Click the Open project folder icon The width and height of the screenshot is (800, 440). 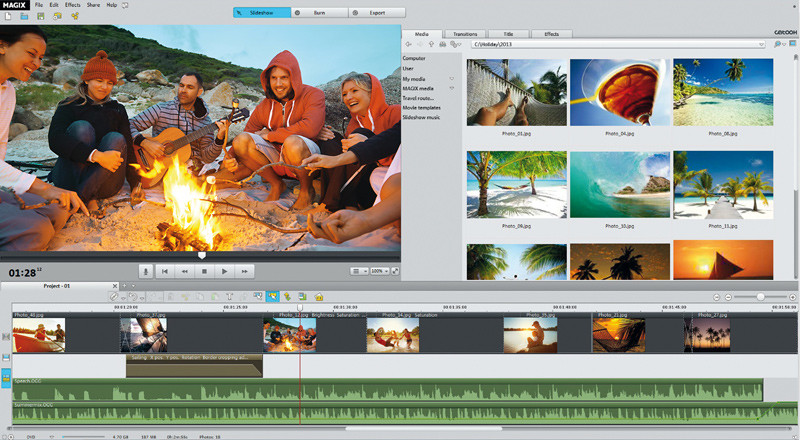pos(25,17)
